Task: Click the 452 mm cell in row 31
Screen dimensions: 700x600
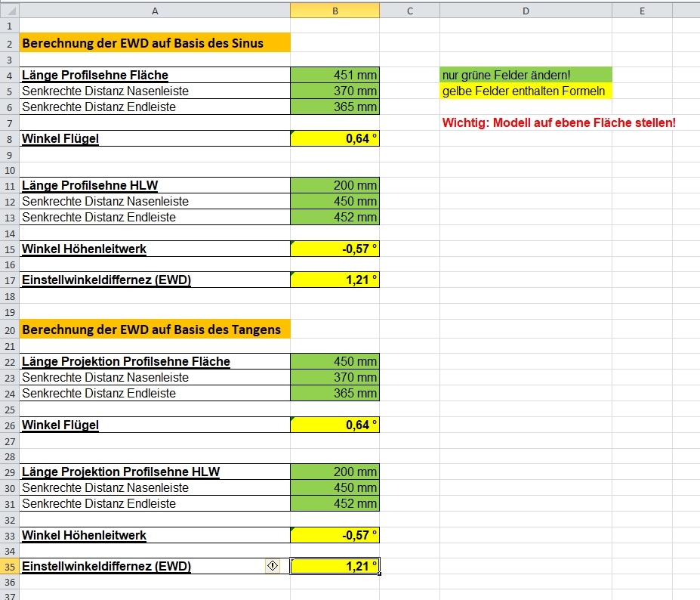Action: pos(335,503)
